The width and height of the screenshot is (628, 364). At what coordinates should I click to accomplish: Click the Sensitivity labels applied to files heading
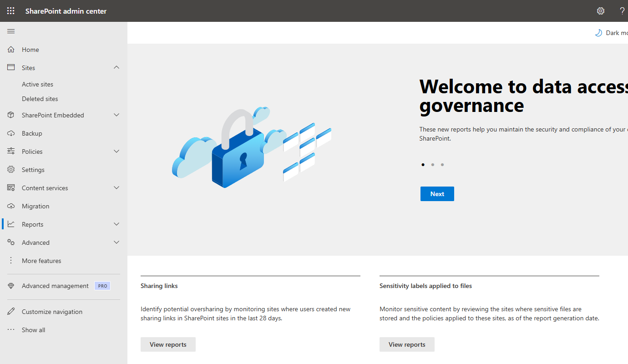point(425,286)
